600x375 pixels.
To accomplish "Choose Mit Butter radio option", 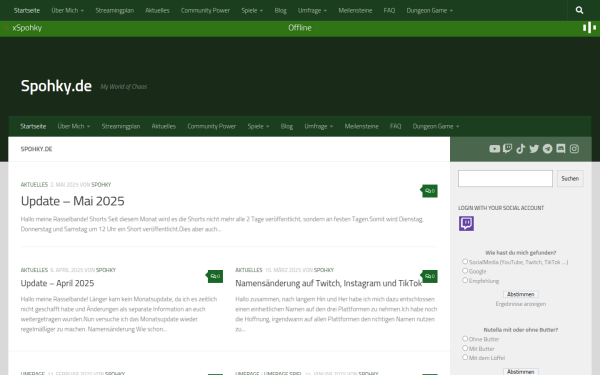I will (x=465, y=348).
